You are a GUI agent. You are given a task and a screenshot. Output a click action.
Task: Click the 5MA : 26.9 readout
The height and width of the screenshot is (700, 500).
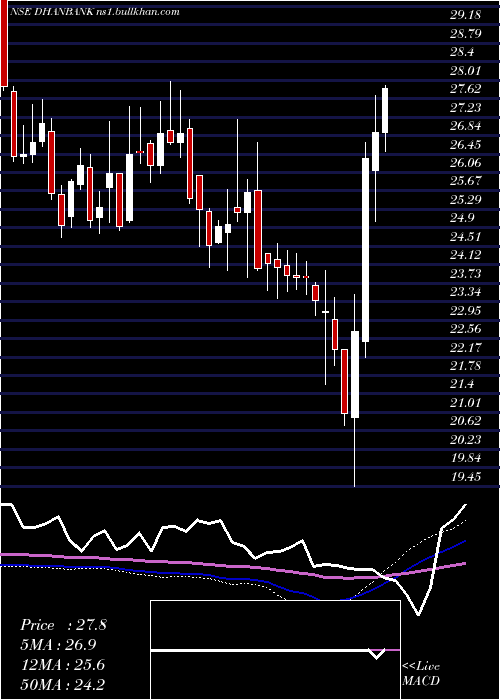[58, 645]
